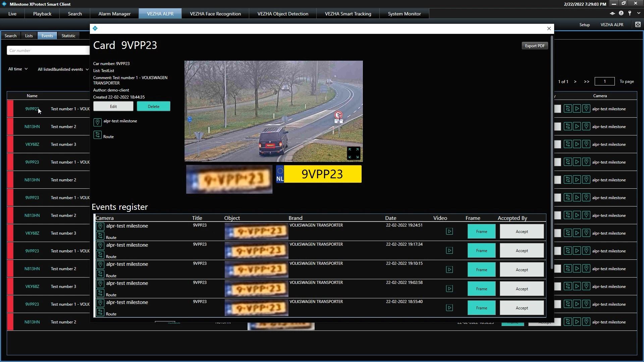Play video for the 19:10:15 event

coord(449,269)
